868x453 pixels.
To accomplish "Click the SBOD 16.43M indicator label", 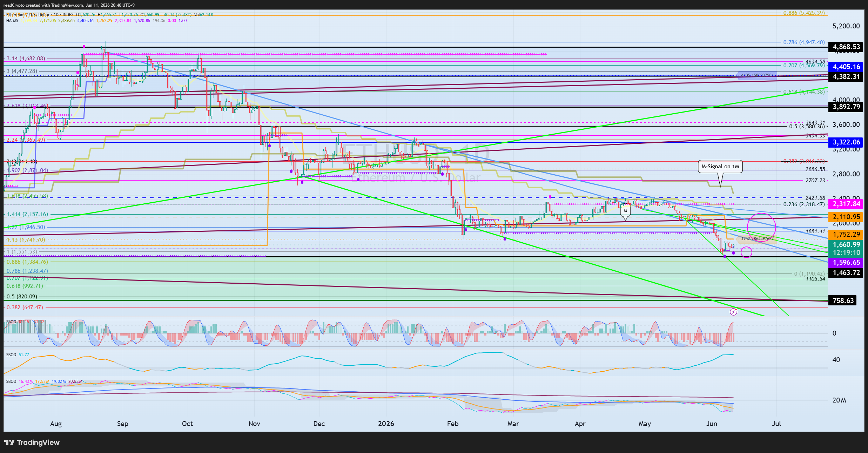I will tap(20, 381).
